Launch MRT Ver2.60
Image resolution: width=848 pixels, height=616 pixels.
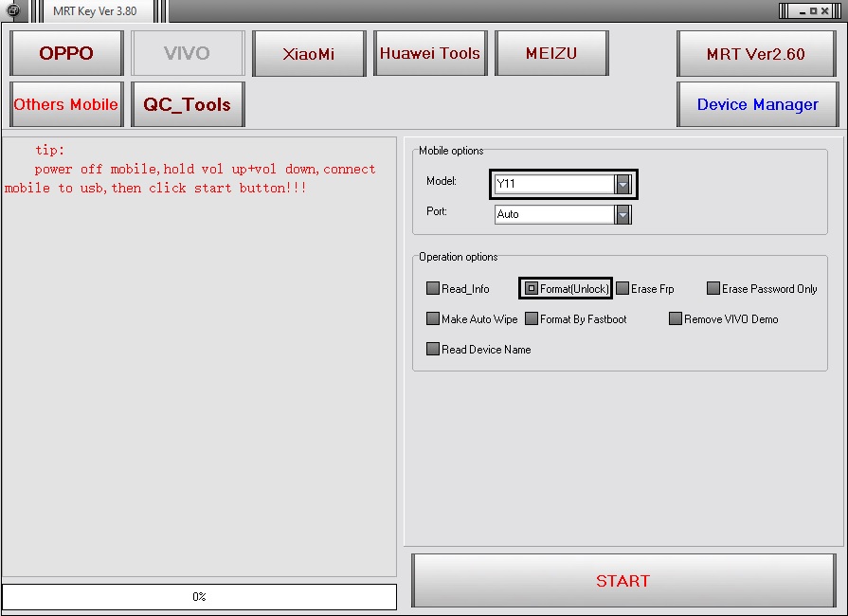tap(757, 53)
